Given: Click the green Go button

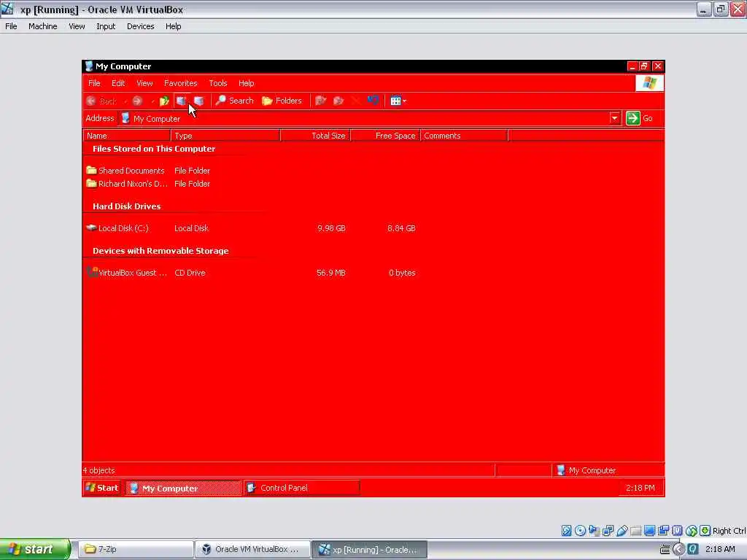Looking at the screenshot, I should pyautogui.click(x=640, y=118).
